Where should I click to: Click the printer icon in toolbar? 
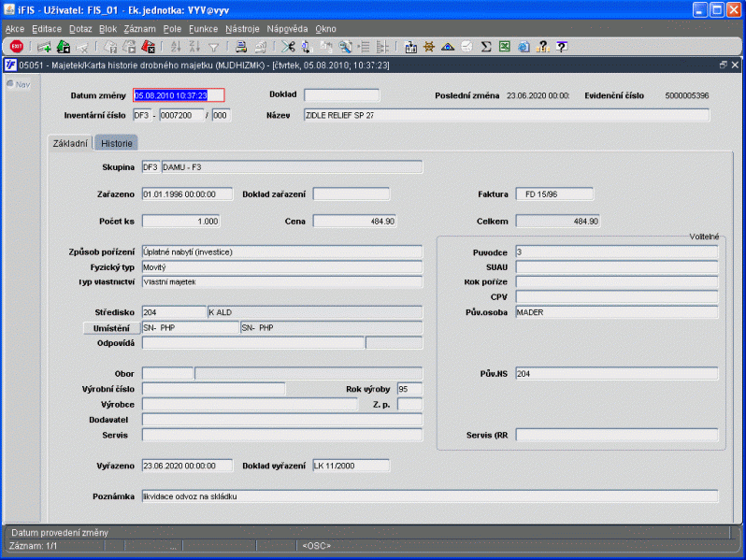[240, 46]
